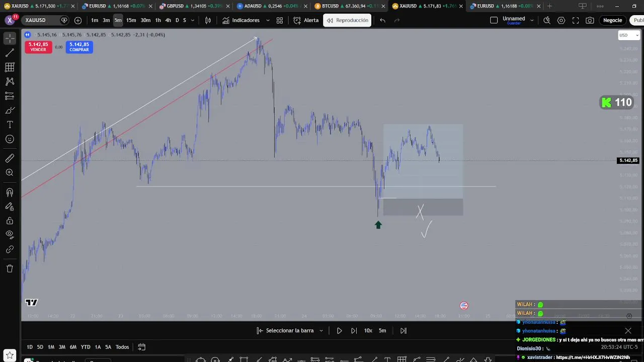The height and width of the screenshot is (362, 644).
Task: Toggle stay in drawing mode
Action: pyautogui.click(x=10, y=206)
